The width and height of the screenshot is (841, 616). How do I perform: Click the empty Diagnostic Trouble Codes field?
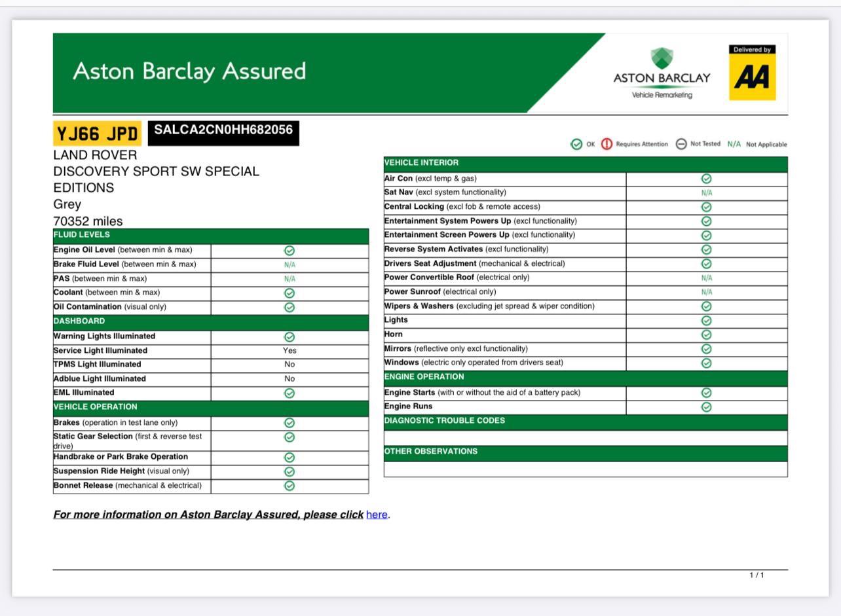coord(586,438)
